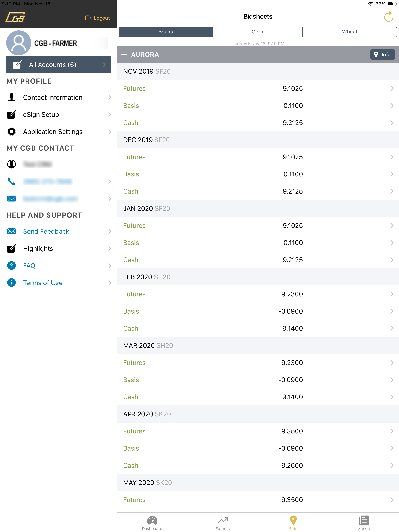Click the CGB logo in header
The image size is (399, 532).
(15, 17)
